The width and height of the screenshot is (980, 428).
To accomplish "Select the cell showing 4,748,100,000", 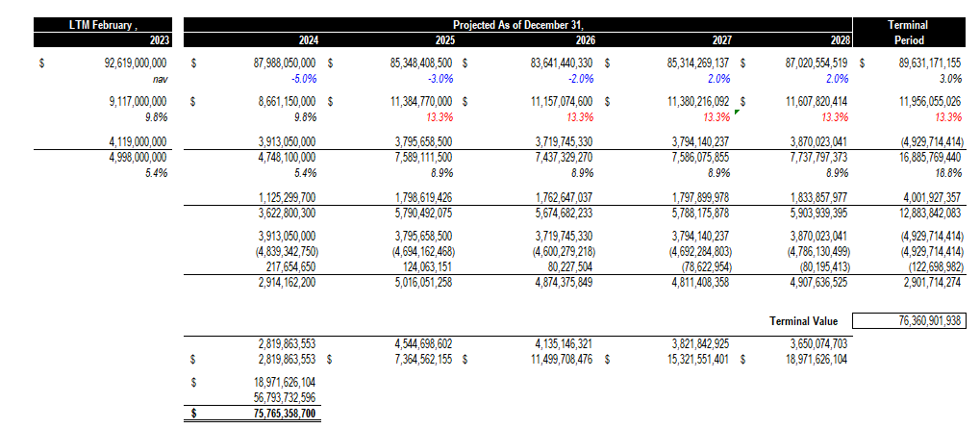I will coord(287,157).
